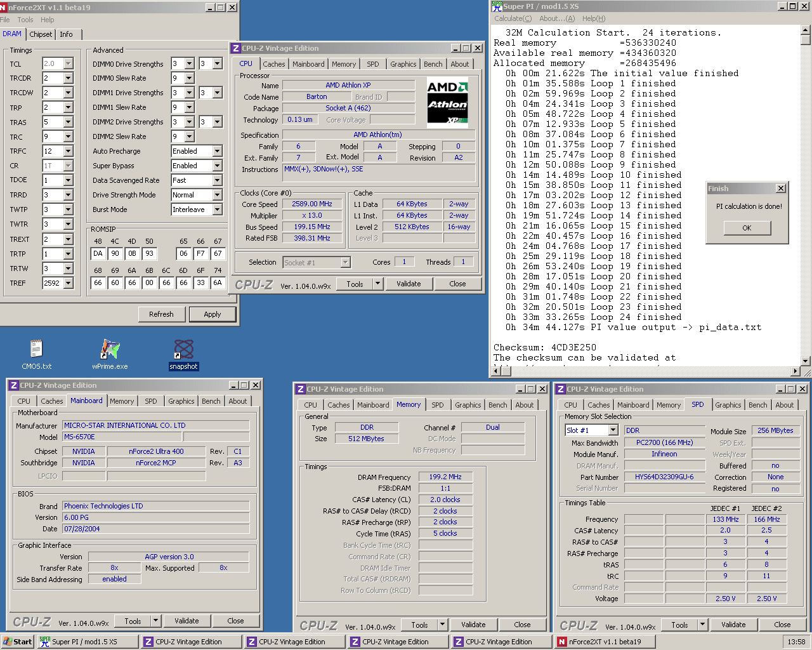Open Info tab in nForce2XT
Viewport: 812px width, 650px height.
click(66, 34)
